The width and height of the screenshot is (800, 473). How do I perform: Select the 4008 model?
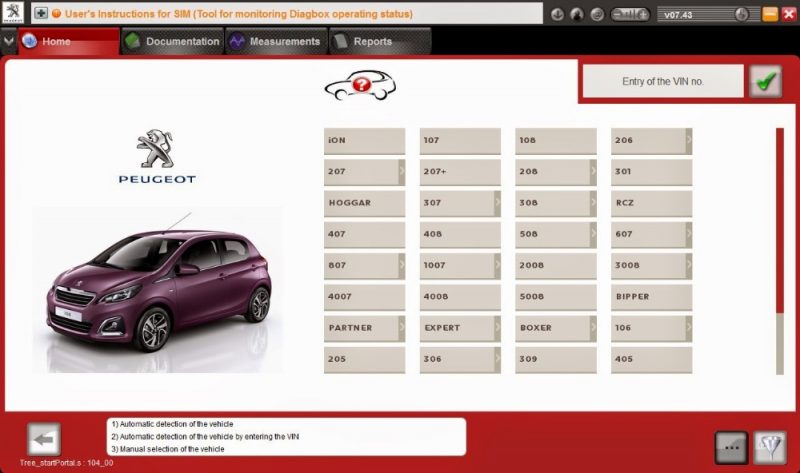click(x=460, y=296)
